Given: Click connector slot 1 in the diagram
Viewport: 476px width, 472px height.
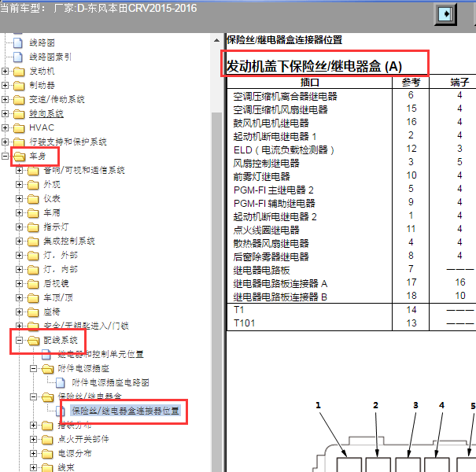Looking at the screenshot, I should [x=349, y=465].
